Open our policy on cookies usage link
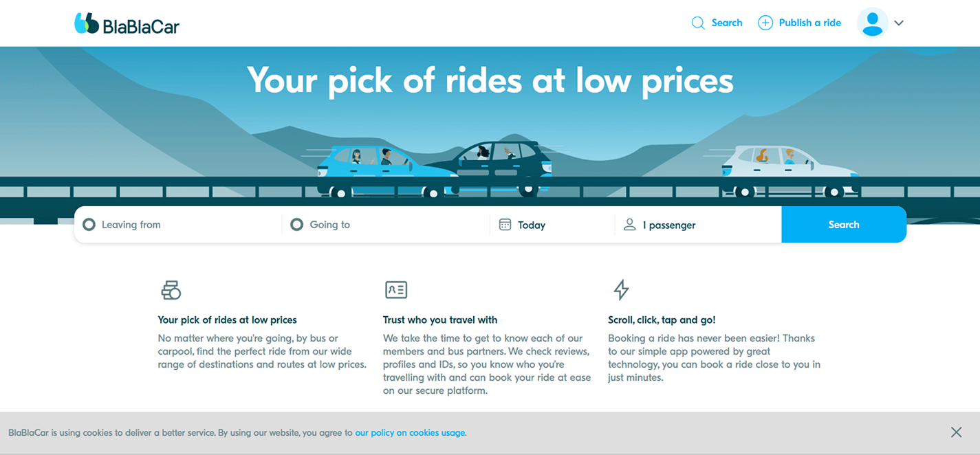 tap(410, 432)
